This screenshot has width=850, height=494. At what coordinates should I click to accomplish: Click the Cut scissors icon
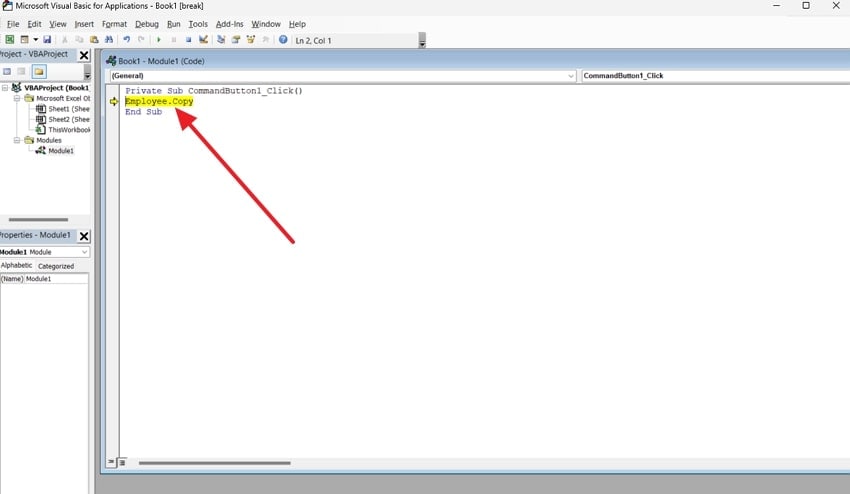(x=65, y=40)
